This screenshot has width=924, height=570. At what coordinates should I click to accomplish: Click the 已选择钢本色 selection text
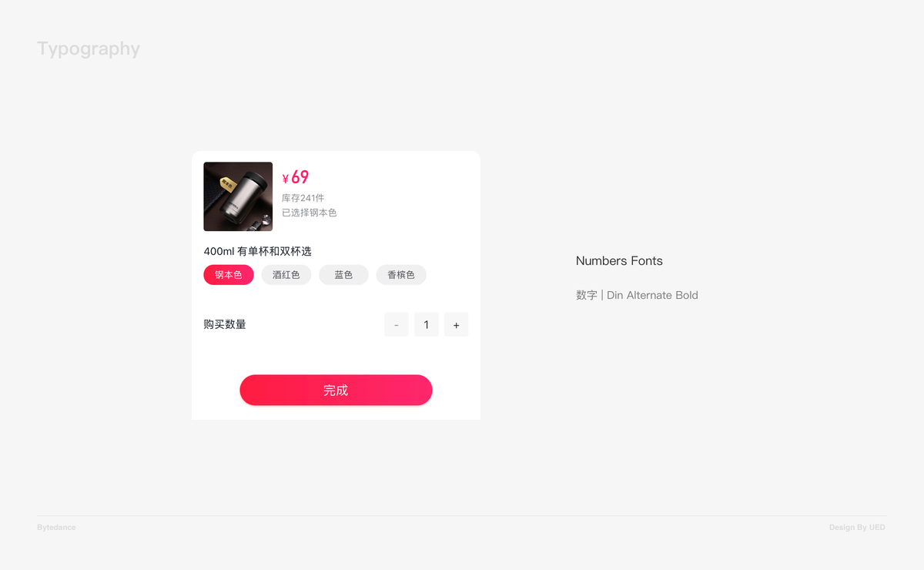pyautogui.click(x=310, y=213)
